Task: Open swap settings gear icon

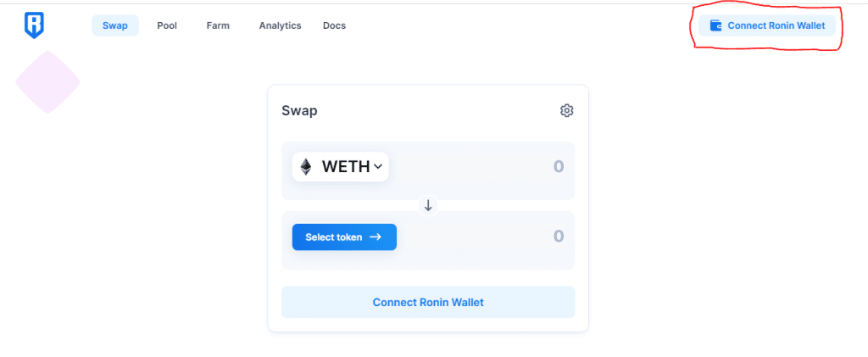Action: [x=566, y=111]
